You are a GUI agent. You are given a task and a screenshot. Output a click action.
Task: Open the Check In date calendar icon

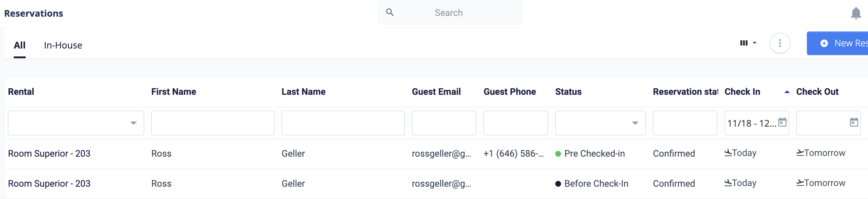[x=782, y=122]
